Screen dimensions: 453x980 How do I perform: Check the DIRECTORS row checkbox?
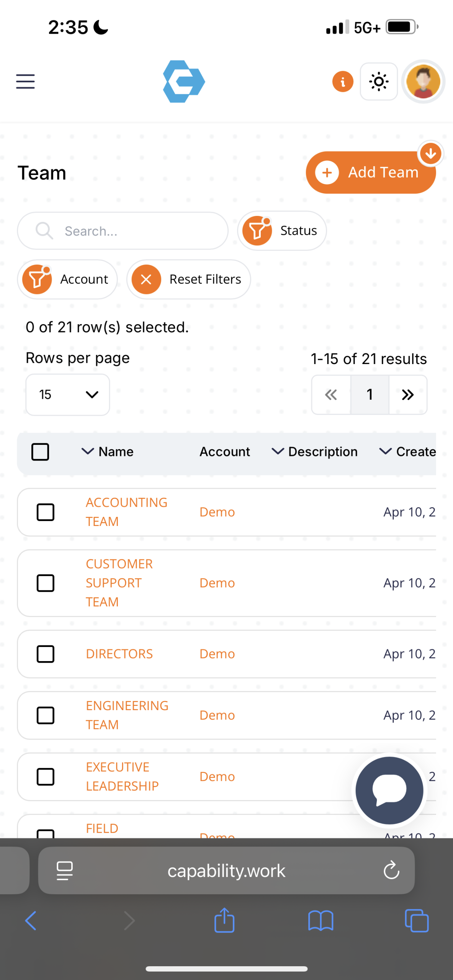(x=45, y=654)
